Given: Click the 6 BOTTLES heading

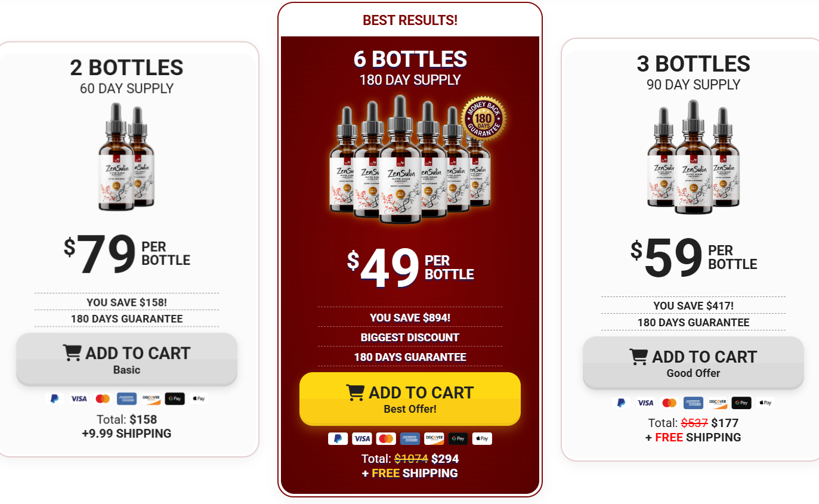Looking at the screenshot, I should (410, 59).
